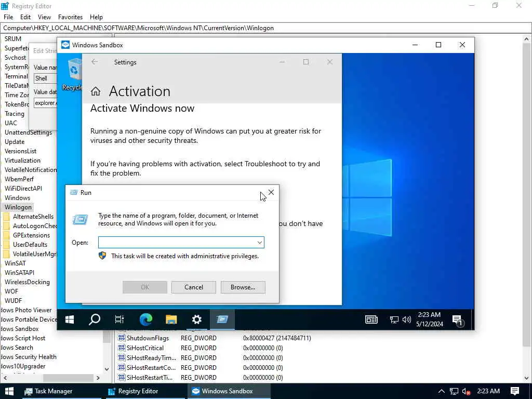This screenshot has height=399, width=532.
Task: Go to Settings Home icon
Action: [x=96, y=91]
